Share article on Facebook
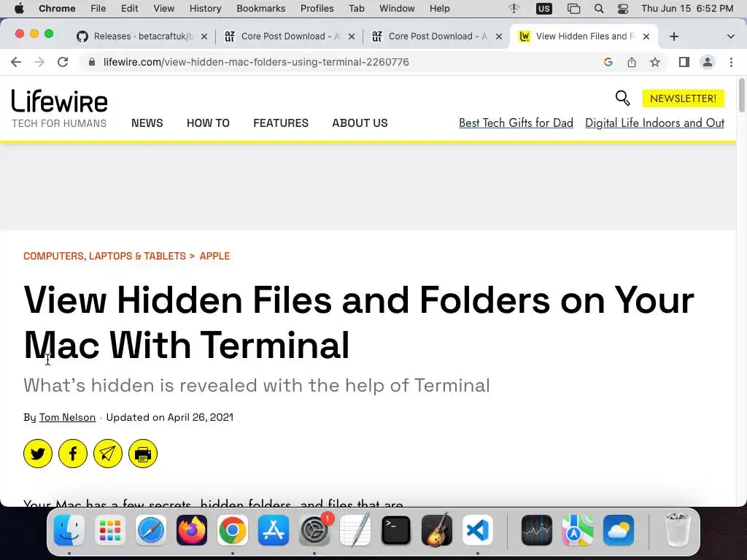 tap(73, 454)
